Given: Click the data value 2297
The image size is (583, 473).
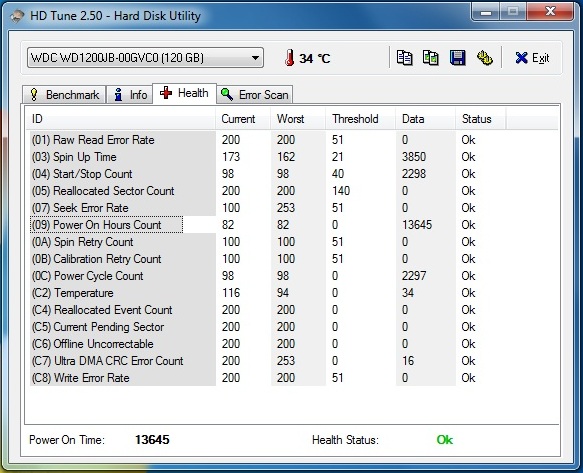Looking at the screenshot, I should (414, 276).
